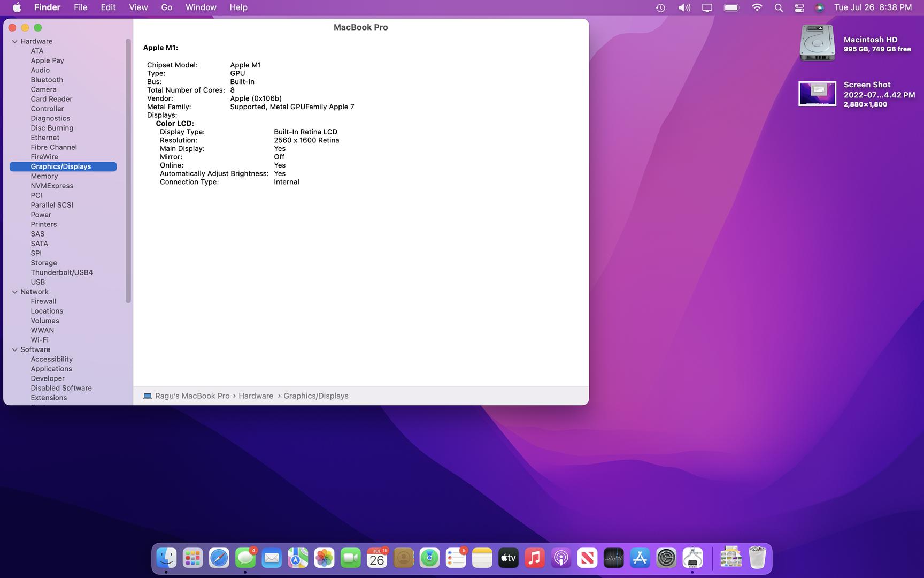
Task: Open Maps app in Dock
Action: (298, 558)
